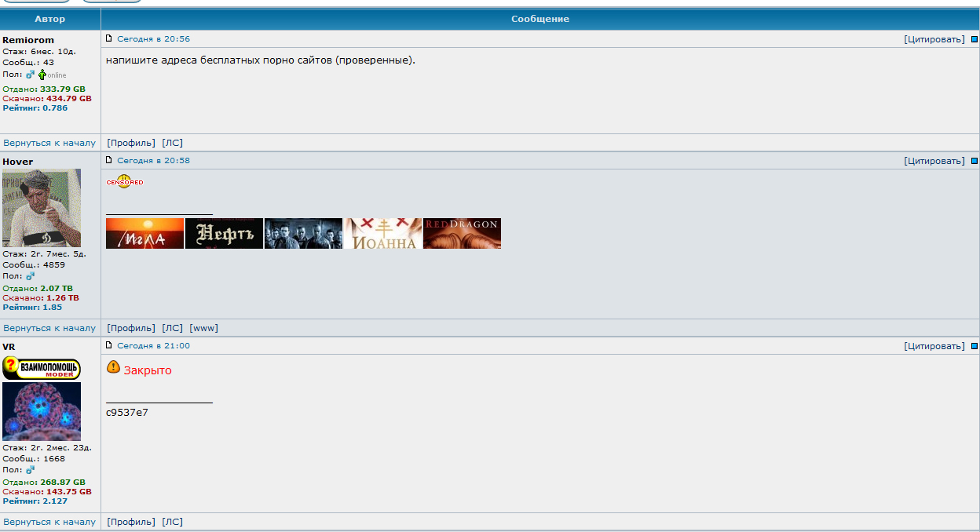Click Вернуться к началу under VR's post
The image size is (980, 532).
(x=49, y=522)
